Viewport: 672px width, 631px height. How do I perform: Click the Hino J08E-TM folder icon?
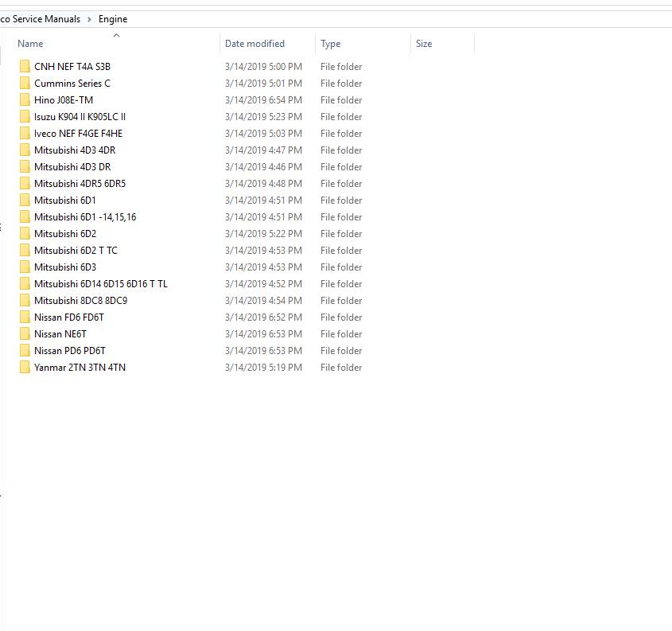25,99
